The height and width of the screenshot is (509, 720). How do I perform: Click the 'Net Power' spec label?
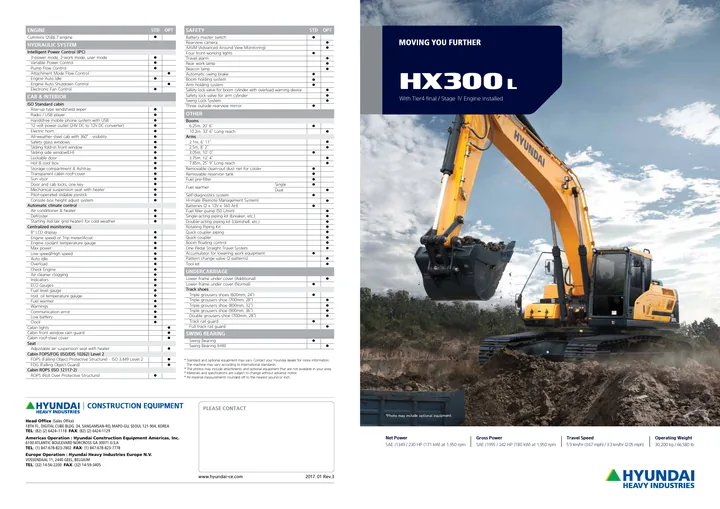click(396, 438)
